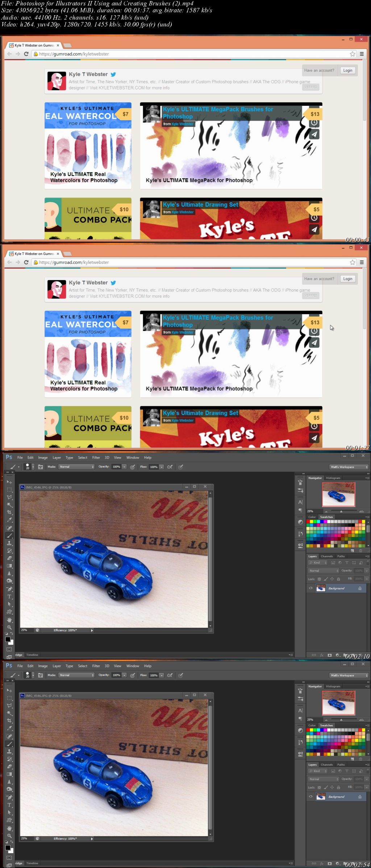In the 00:02:54 frame, select the History Brush tool
Screen dimensions: 371x868
point(9,759)
